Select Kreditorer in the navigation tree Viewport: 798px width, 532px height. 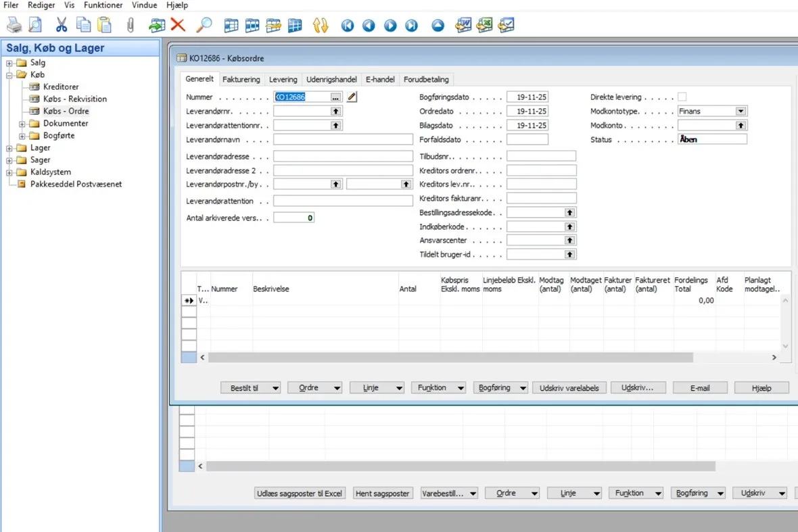click(61, 87)
